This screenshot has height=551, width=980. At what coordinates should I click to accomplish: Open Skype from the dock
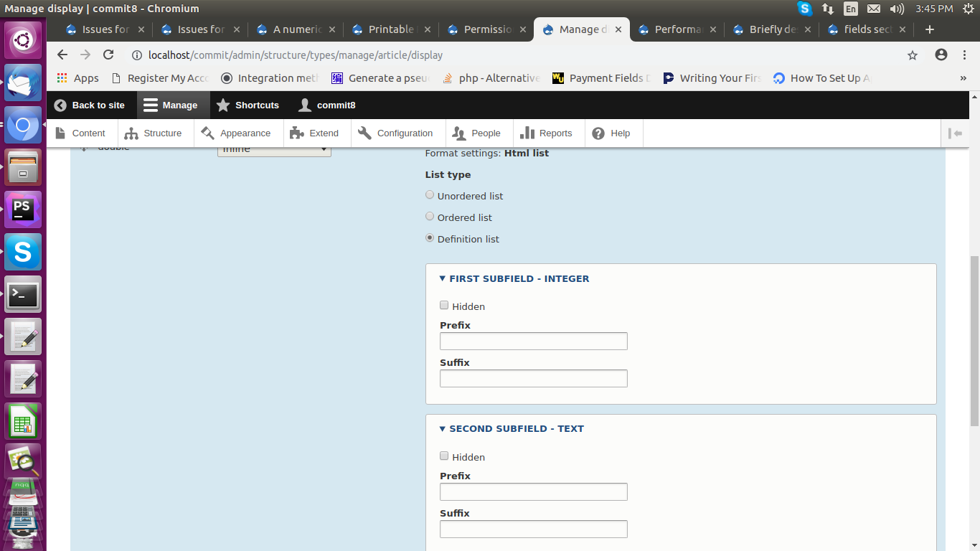point(24,252)
